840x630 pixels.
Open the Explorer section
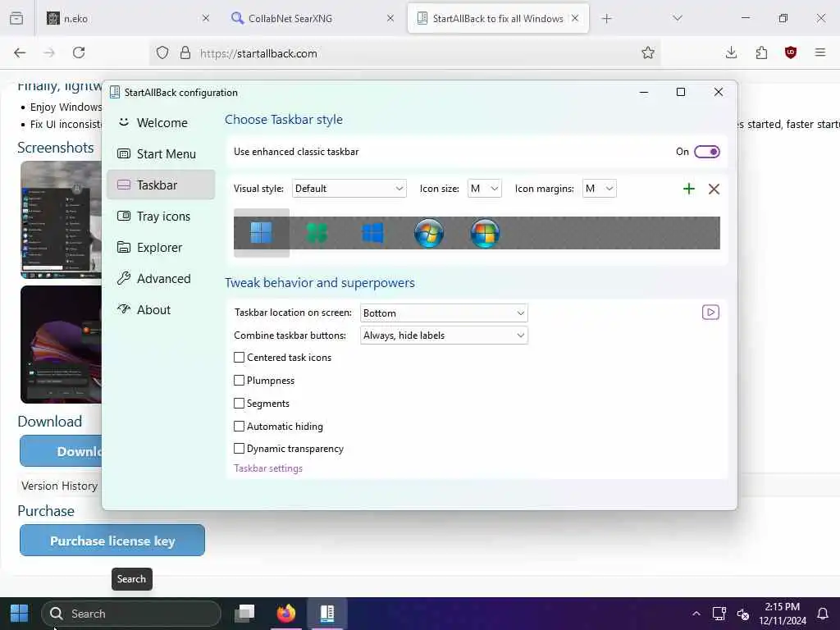coord(162,248)
